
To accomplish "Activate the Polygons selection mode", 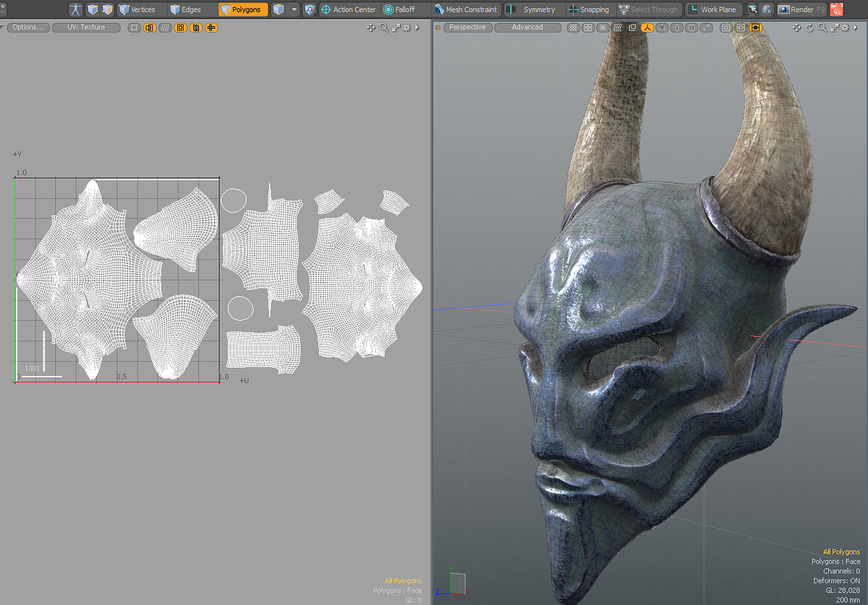I will tap(243, 9).
